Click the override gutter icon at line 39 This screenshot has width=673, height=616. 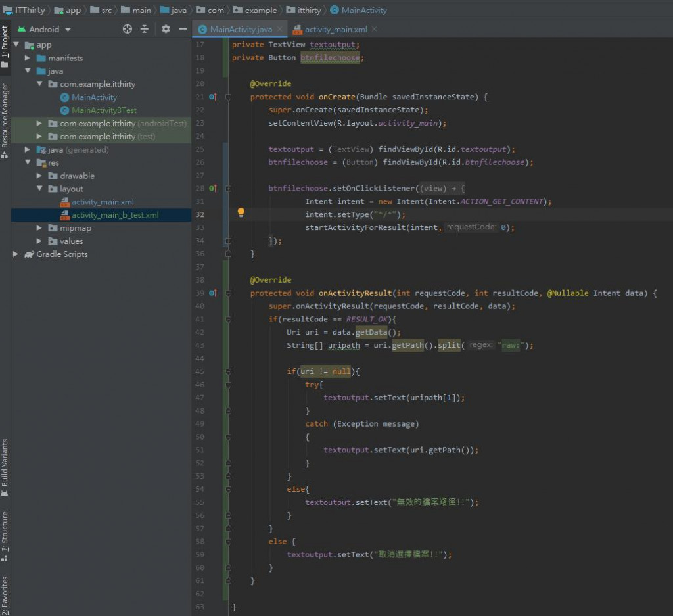coord(212,293)
